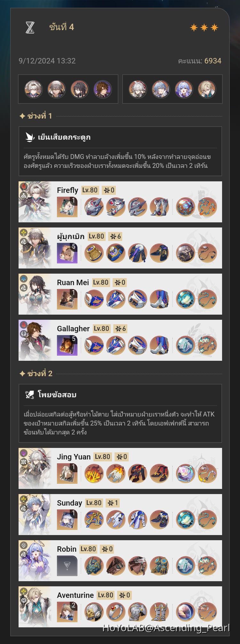This screenshot has height=644, width=240.
Task: Select Gallagher's boots relic icon
Action: pos(159,345)
